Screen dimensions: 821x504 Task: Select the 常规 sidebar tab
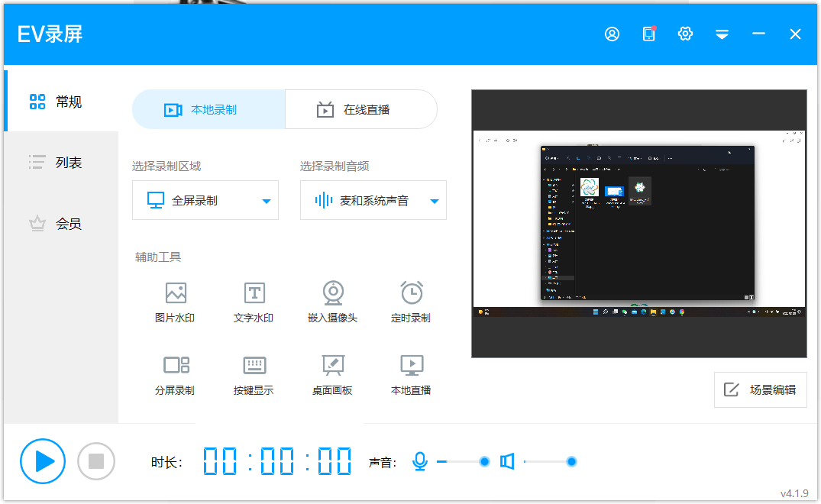click(x=61, y=101)
